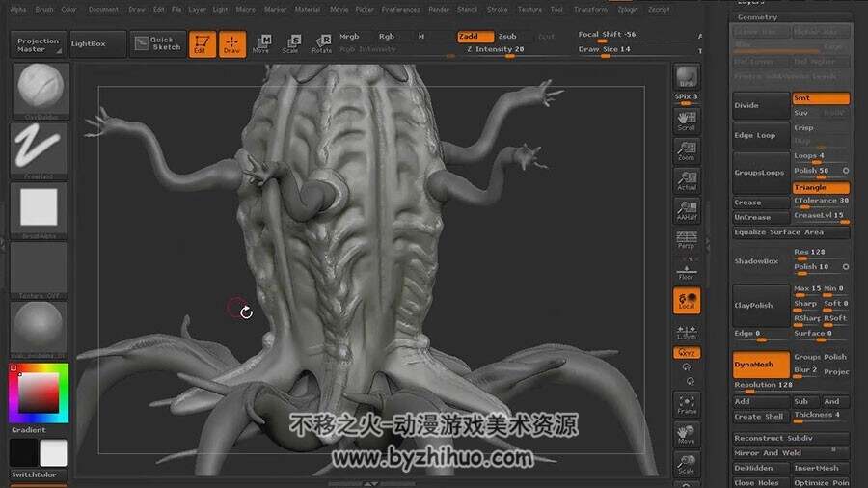Open the Render menu
This screenshot has height=488, width=868.
[x=439, y=10]
